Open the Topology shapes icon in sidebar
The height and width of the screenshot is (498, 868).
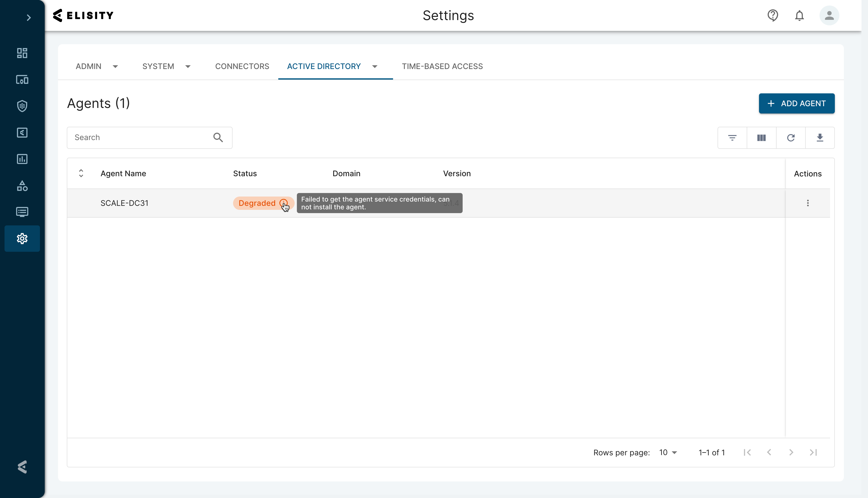click(x=22, y=186)
